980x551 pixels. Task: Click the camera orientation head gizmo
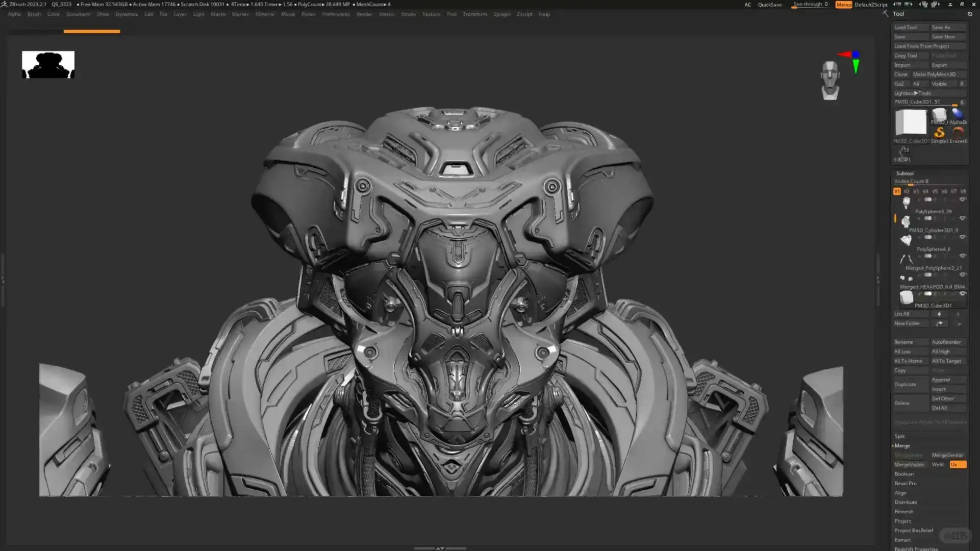[x=830, y=81]
